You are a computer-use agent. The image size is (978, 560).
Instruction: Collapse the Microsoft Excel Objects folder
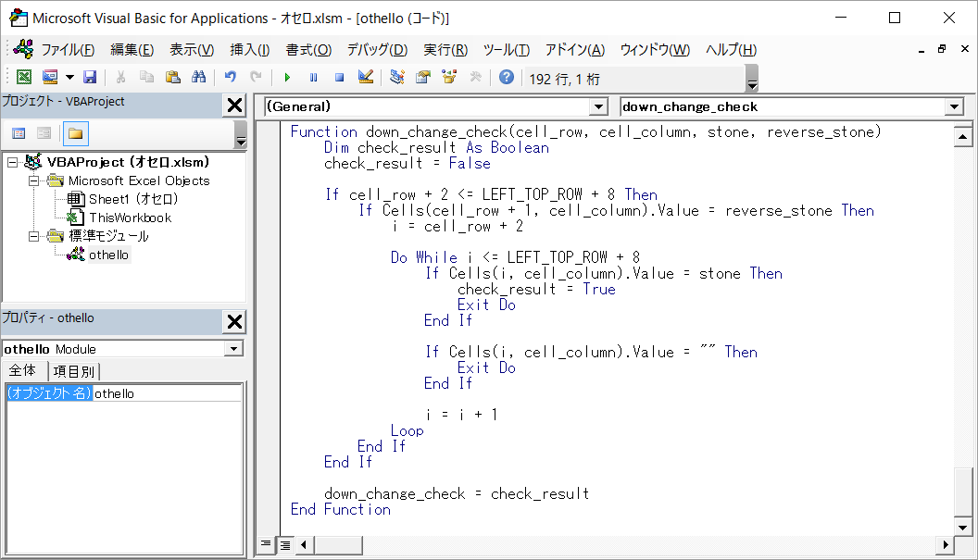(33, 180)
